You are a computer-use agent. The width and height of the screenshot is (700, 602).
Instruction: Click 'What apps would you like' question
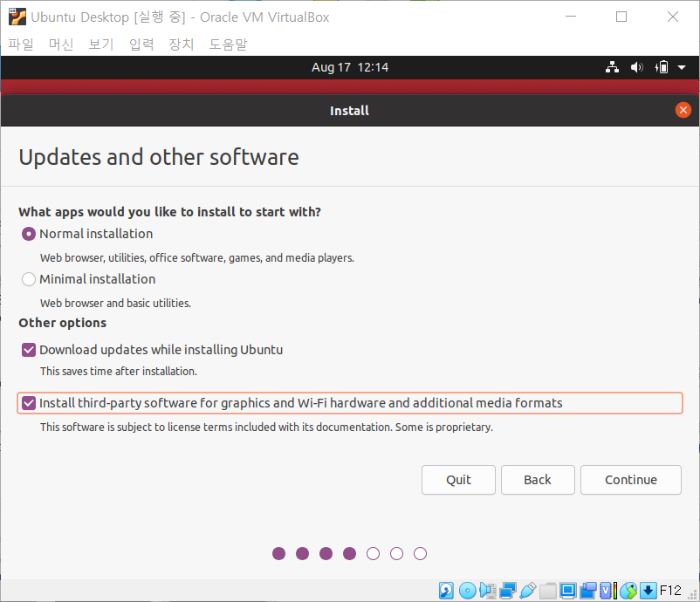(x=169, y=212)
